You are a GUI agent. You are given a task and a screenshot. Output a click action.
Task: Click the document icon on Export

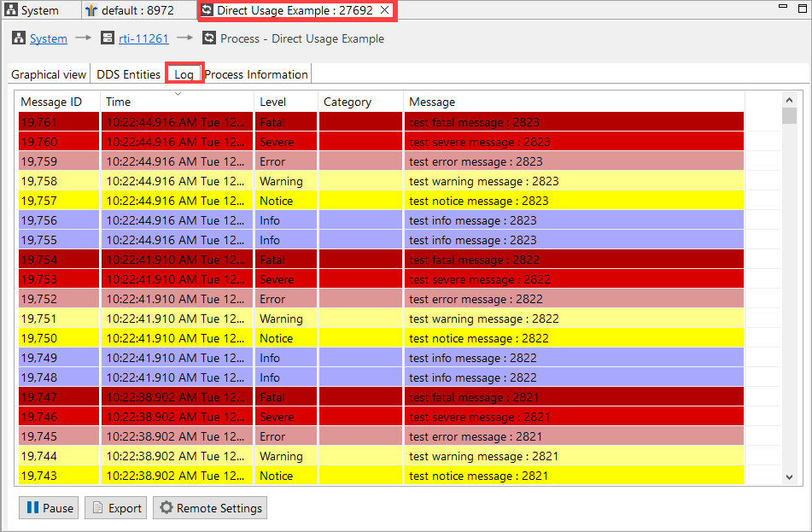point(97,507)
